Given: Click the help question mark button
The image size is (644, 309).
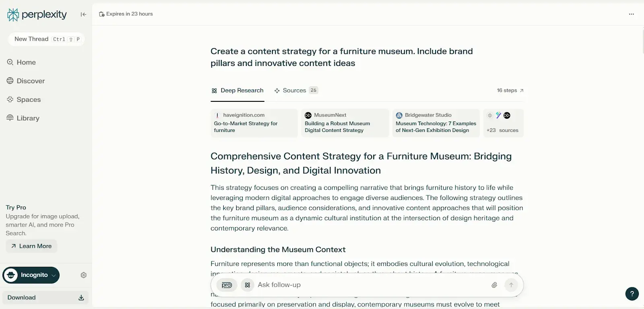Looking at the screenshot, I should click(x=632, y=294).
